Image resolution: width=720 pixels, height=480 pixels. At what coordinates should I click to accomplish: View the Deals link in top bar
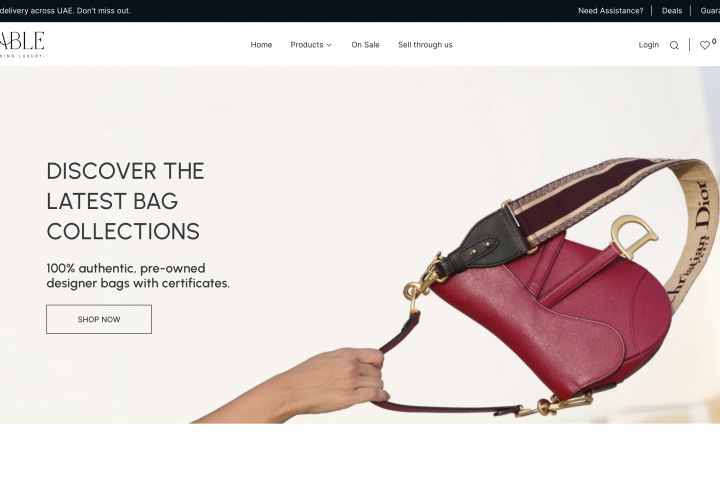point(672,11)
